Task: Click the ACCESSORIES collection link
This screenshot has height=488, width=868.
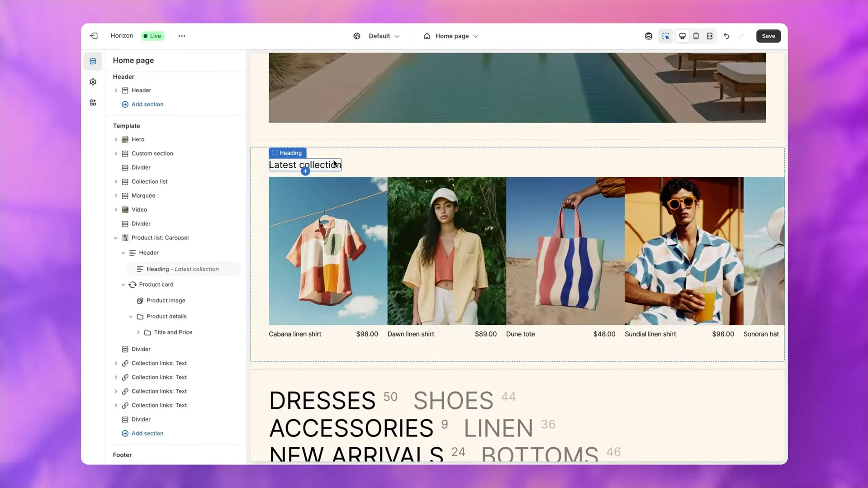Action: pos(351,428)
